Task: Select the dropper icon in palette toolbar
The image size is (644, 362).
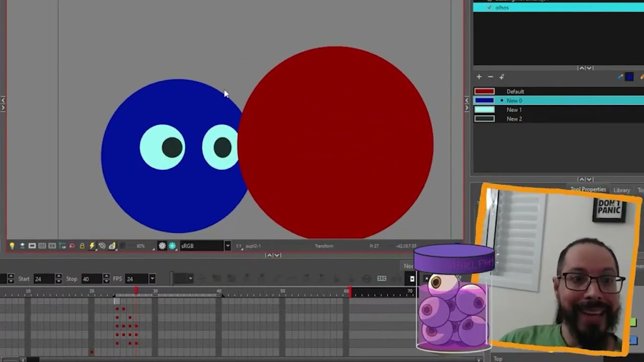Action: 620,77
